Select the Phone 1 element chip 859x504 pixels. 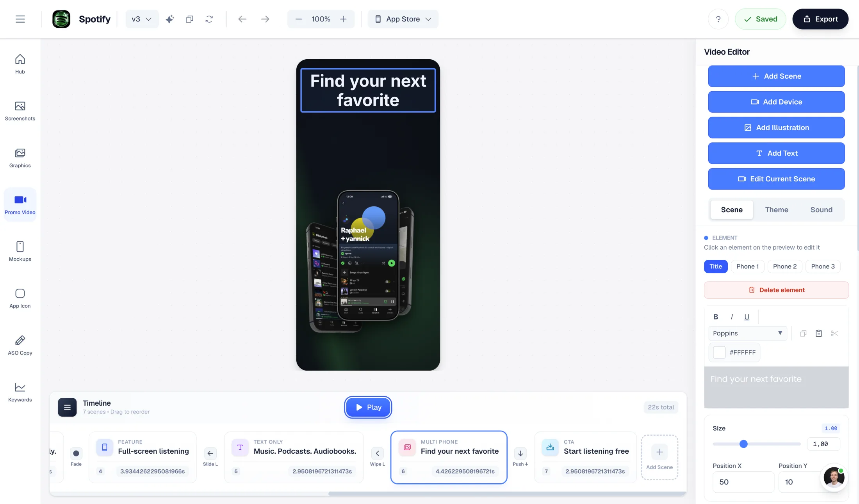[748, 266]
